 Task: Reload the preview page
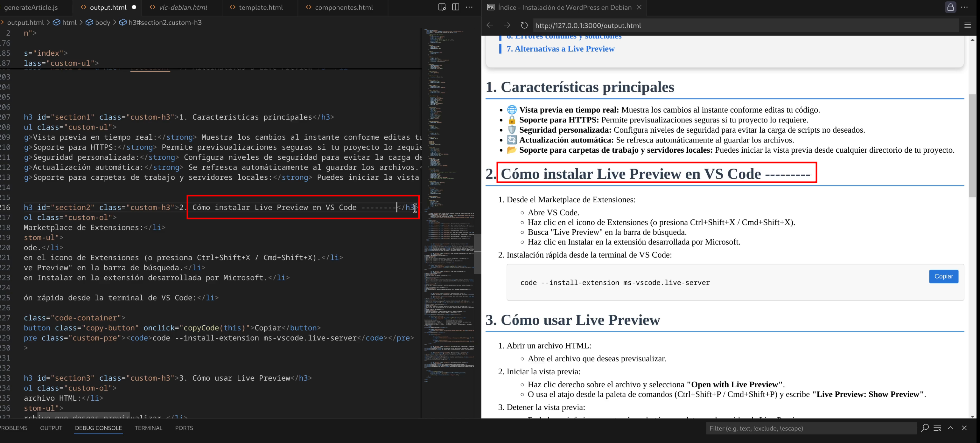pos(524,25)
